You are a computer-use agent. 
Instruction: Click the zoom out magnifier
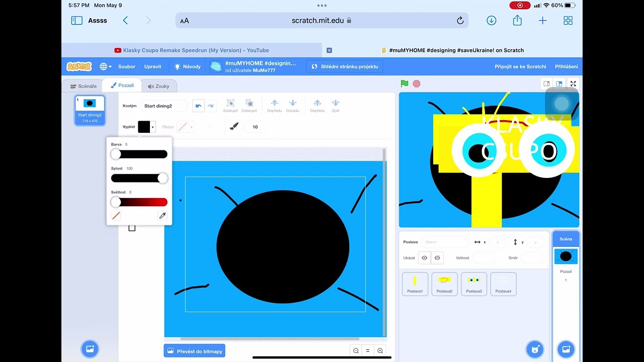pyautogui.click(x=356, y=351)
